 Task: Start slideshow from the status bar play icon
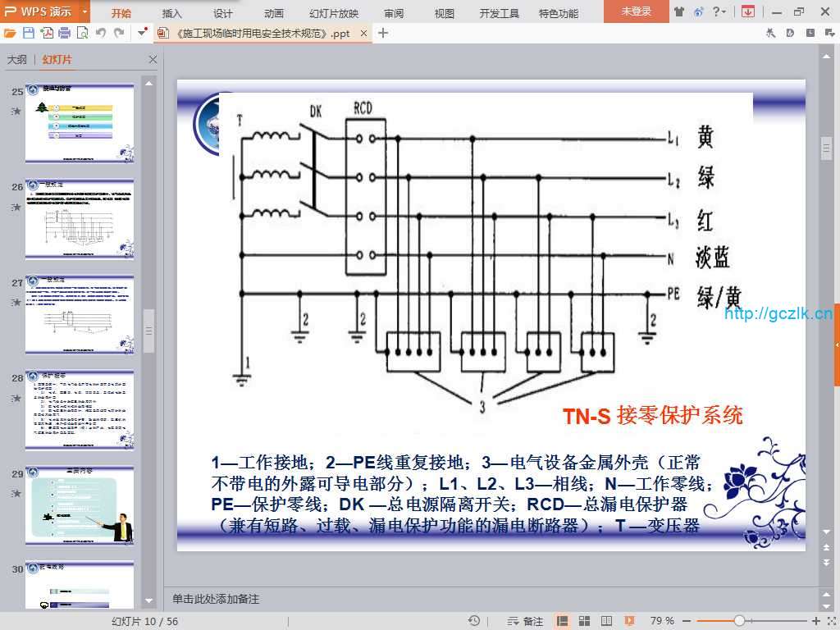click(628, 621)
